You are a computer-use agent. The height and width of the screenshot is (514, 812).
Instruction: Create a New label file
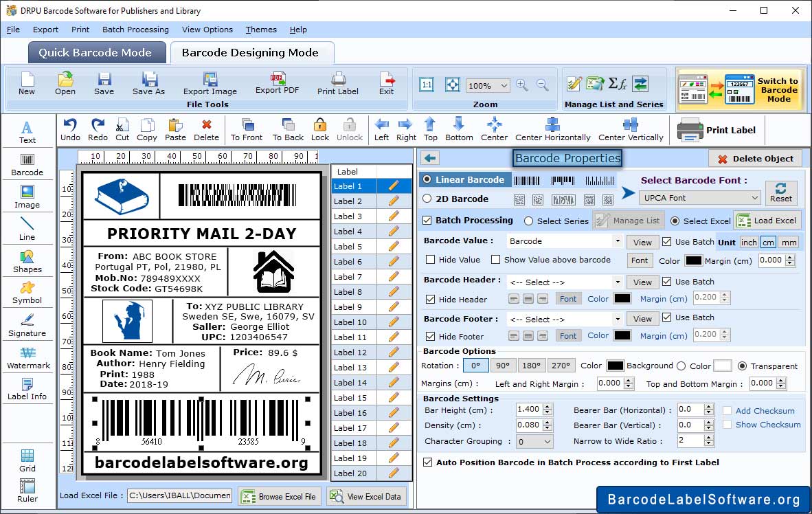tap(27, 83)
